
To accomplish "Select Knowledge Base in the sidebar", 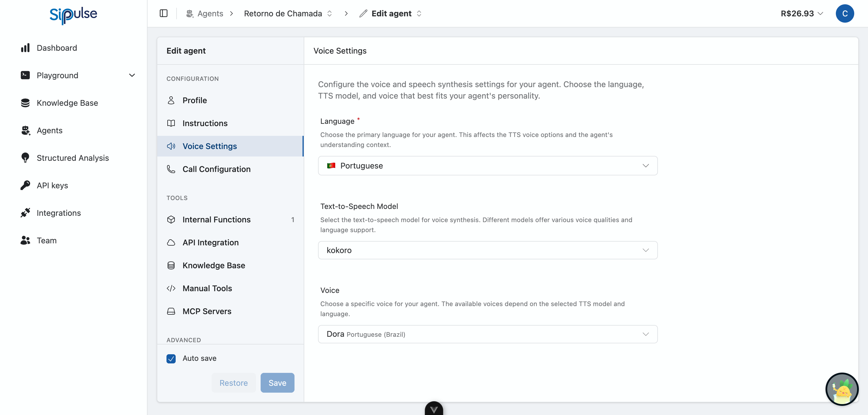I will (67, 103).
